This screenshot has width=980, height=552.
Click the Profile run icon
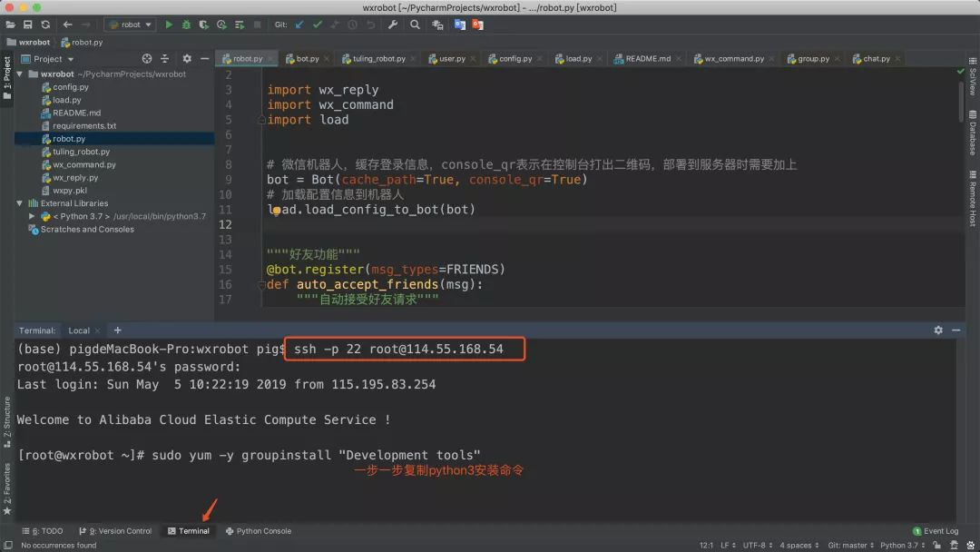(x=221, y=25)
